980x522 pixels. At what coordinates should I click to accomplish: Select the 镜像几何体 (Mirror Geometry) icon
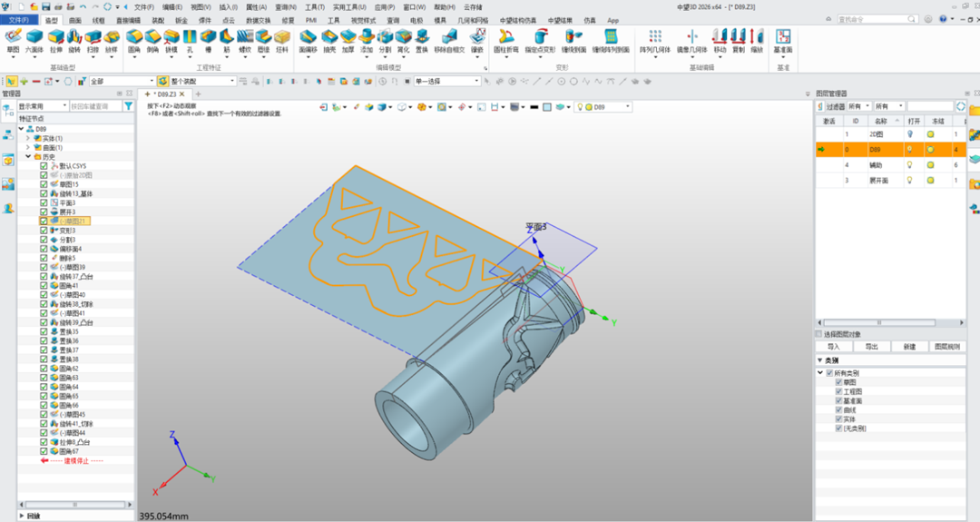click(691, 36)
